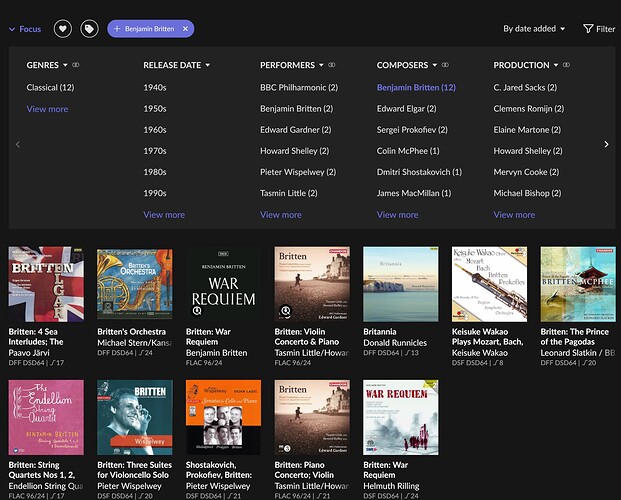
Task: Open Keisuke Wakao Plays Mozart album cover
Action: 490,284
